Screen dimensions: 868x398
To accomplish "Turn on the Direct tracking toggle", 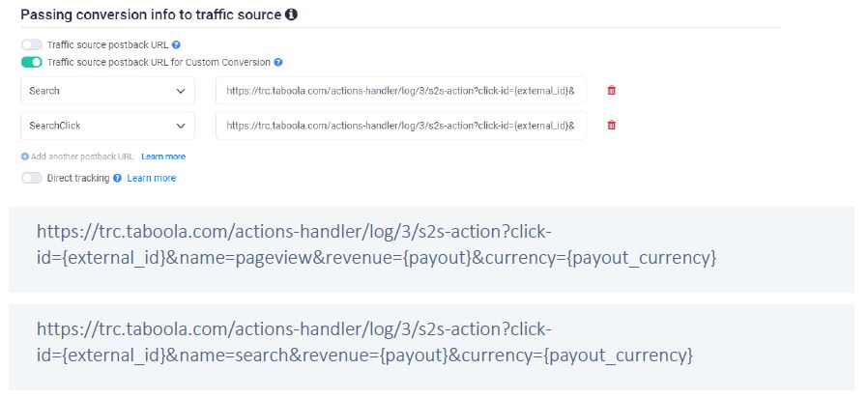I will click(x=32, y=178).
